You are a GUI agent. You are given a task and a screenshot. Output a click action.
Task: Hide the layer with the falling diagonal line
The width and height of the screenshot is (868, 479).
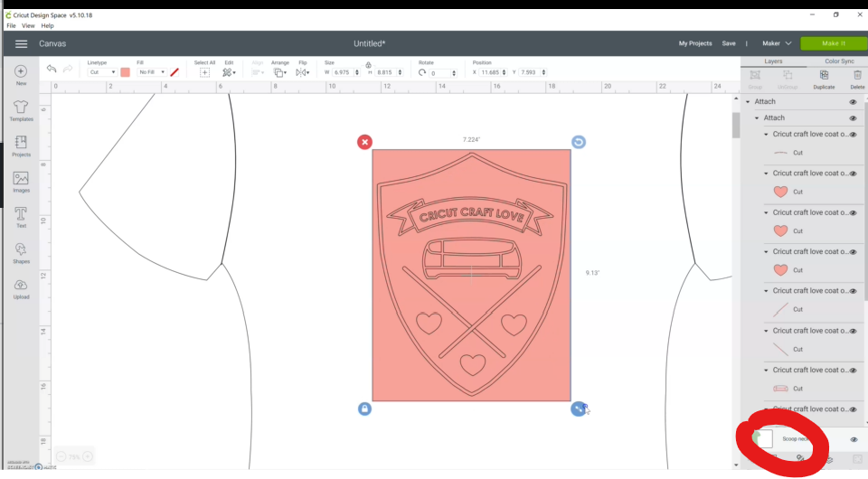(853, 331)
